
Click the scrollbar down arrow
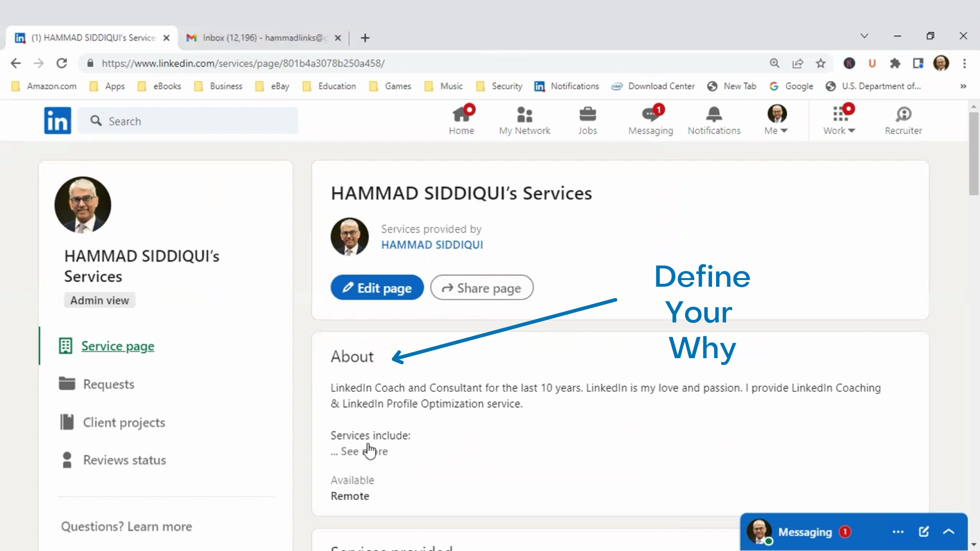click(974, 545)
